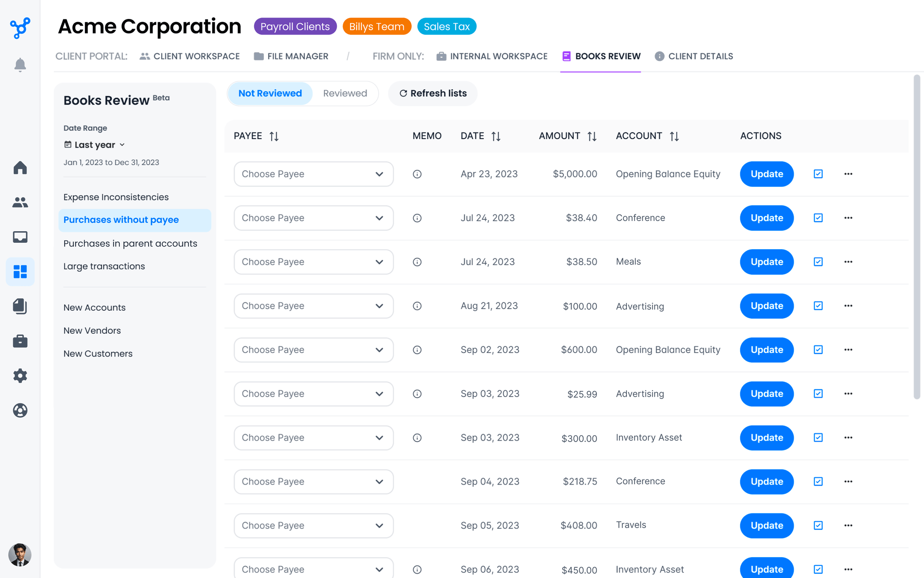Screen dimensions: 924x578
Task: Check the review checkbox for the $5,000.00 transaction
Action: [818, 174]
